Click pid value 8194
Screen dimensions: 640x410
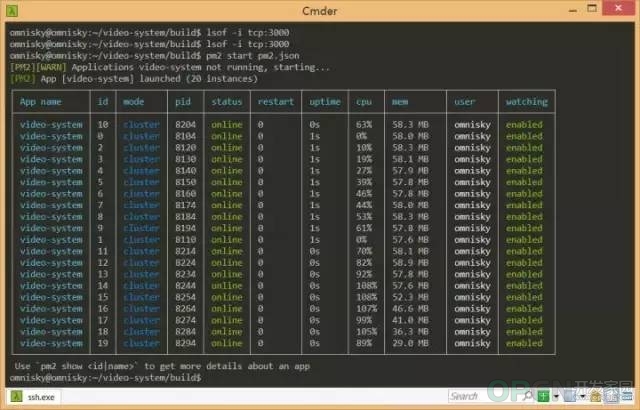tap(185, 228)
